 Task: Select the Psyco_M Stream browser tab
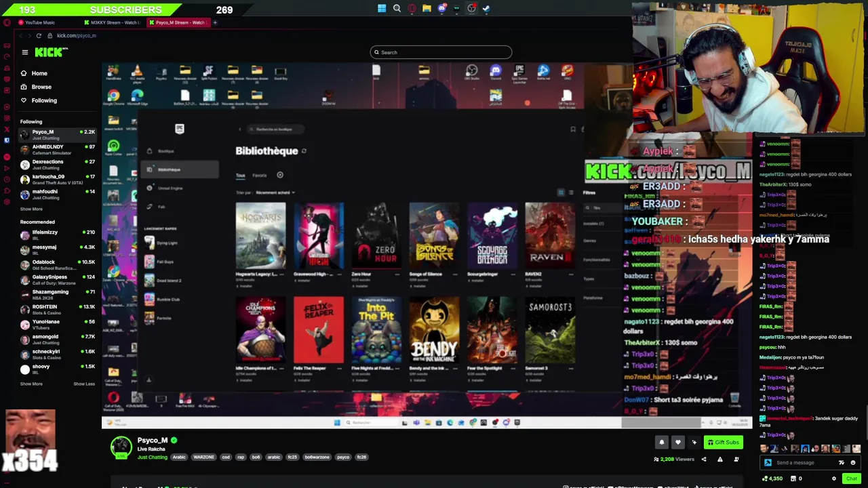click(178, 22)
